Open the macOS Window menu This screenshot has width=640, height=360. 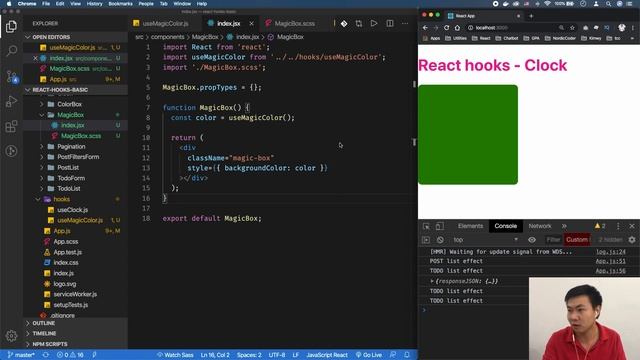point(182,4)
